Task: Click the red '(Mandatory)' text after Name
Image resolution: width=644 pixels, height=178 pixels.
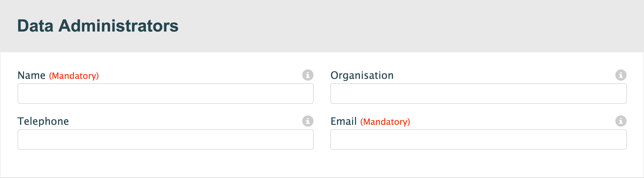Action: pyautogui.click(x=74, y=76)
